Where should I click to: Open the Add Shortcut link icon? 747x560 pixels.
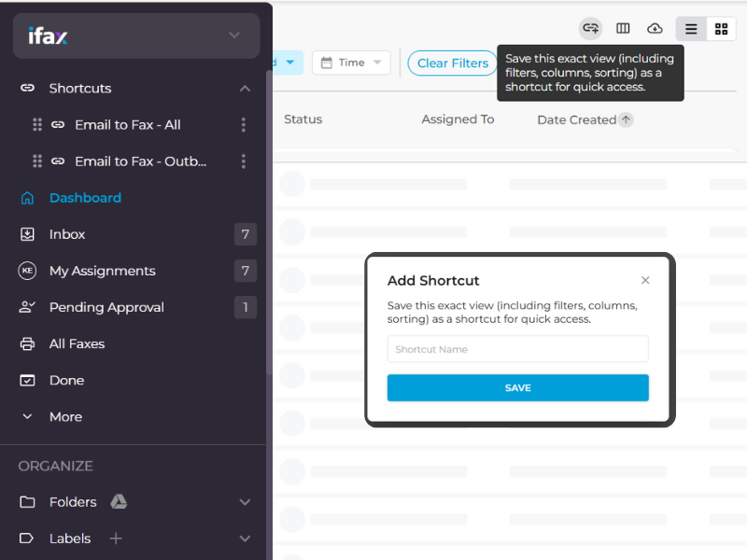590,28
